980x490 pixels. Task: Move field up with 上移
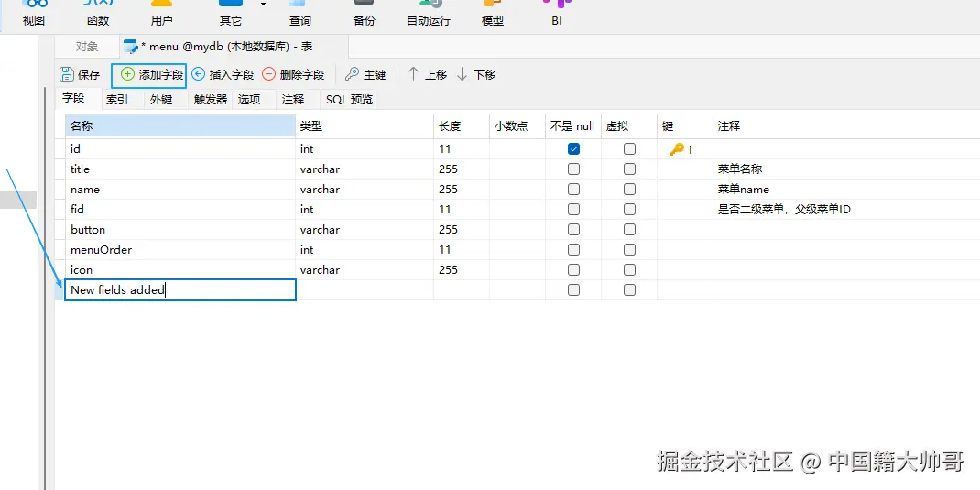click(428, 75)
